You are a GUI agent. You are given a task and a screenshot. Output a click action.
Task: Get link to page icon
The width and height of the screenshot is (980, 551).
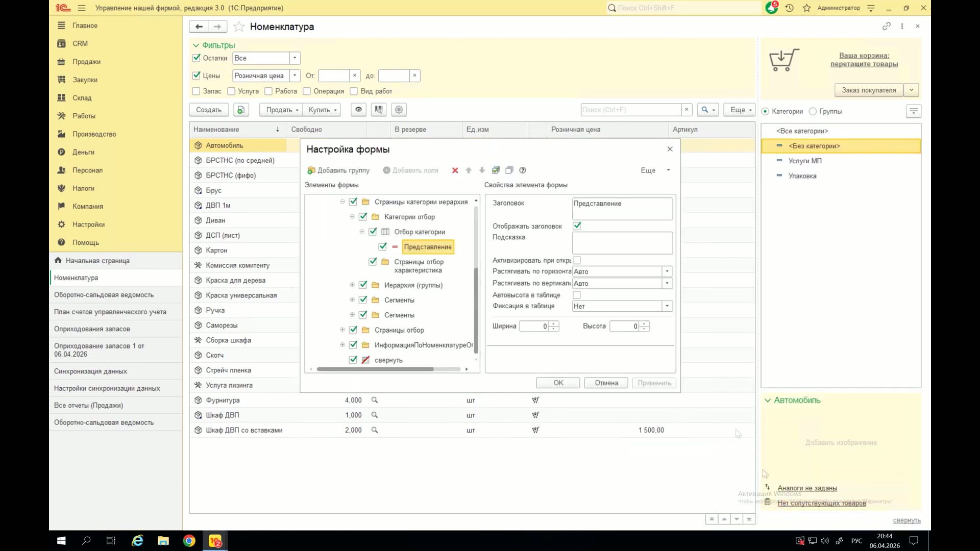[x=887, y=26]
